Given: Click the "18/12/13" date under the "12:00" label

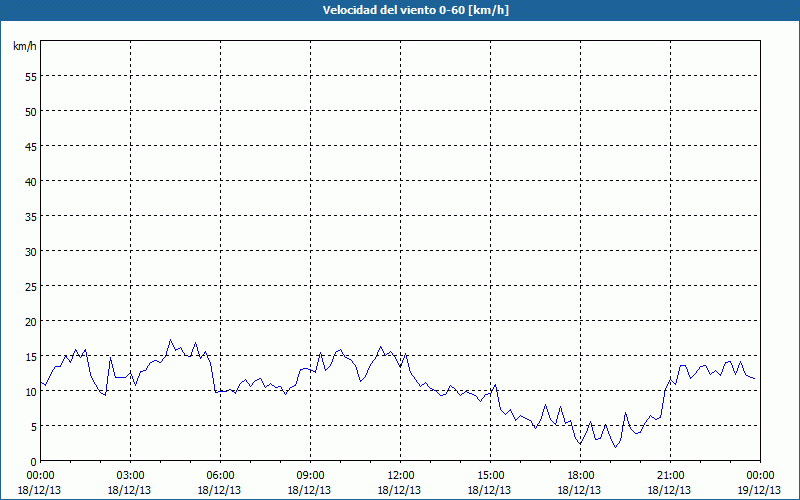Looking at the screenshot, I should pos(399,490).
